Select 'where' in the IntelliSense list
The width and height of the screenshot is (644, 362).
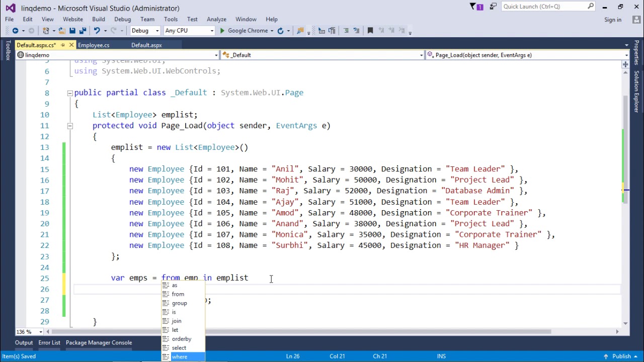[x=183, y=357]
